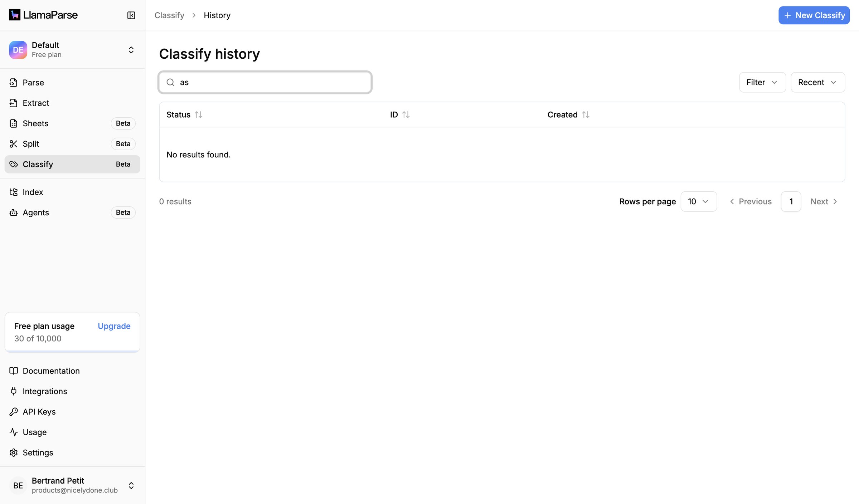The height and width of the screenshot is (504, 859).
Task: Click the Sheets spreadsheet icon
Action: click(x=14, y=123)
